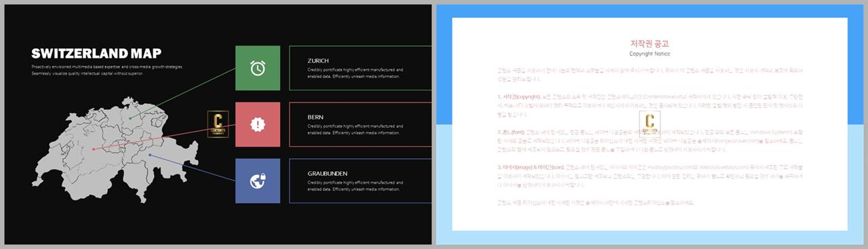
Task: Select the 3. 이미지(image) & 아이콘(icon) paragraph
Action: point(650,175)
